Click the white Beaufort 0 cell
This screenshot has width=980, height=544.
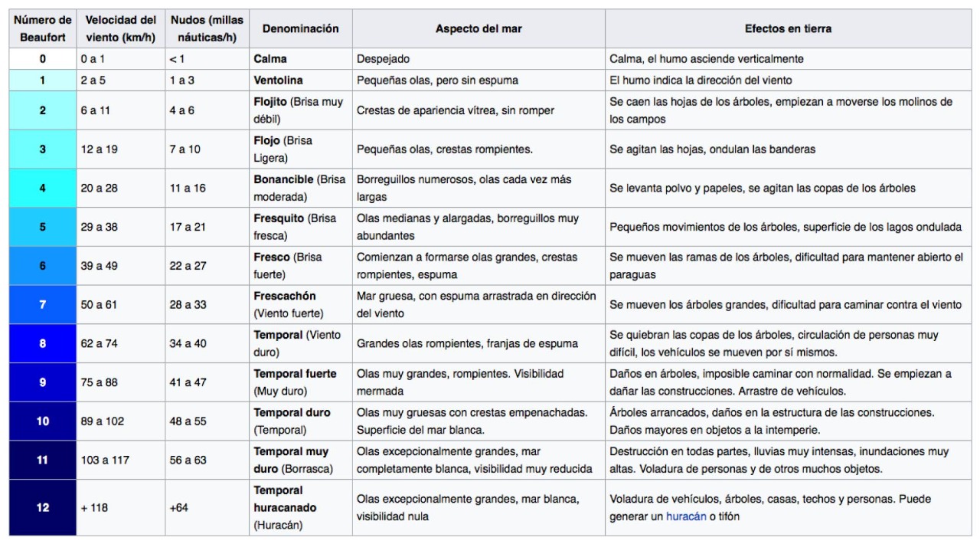(43, 58)
